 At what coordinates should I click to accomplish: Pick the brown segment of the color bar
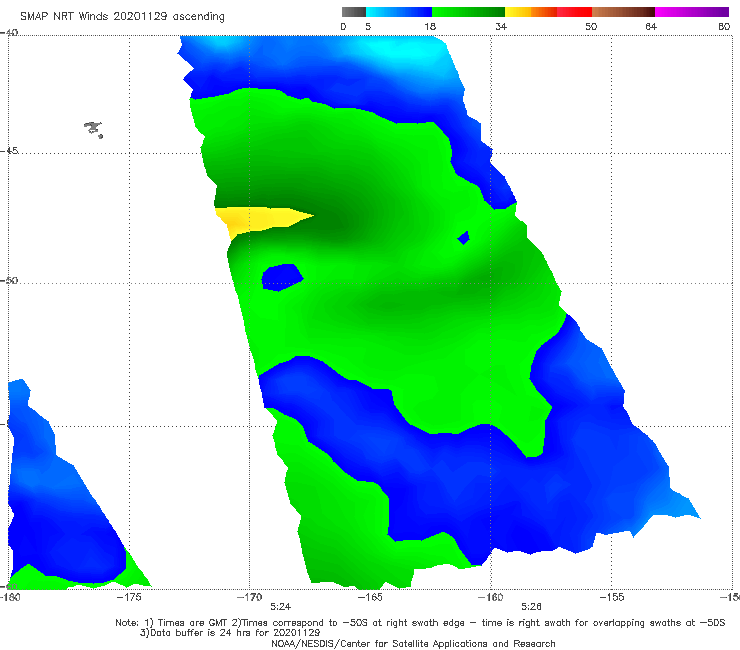(x=623, y=12)
